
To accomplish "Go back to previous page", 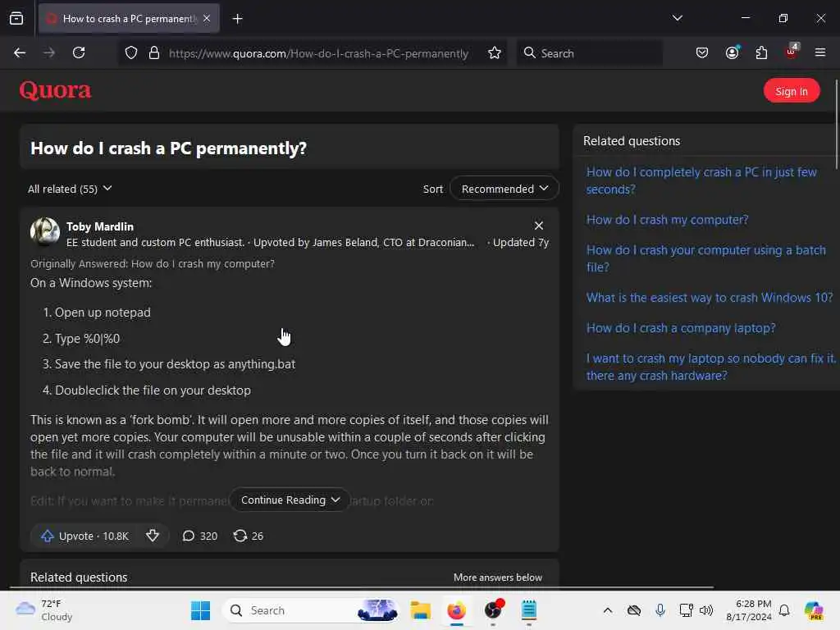I will pyautogui.click(x=20, y=52).
